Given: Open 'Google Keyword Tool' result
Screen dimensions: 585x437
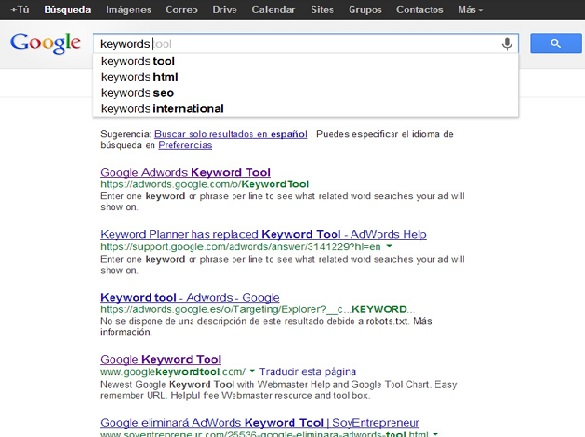Looking at the screenshot, I should [x=160, y=359].
